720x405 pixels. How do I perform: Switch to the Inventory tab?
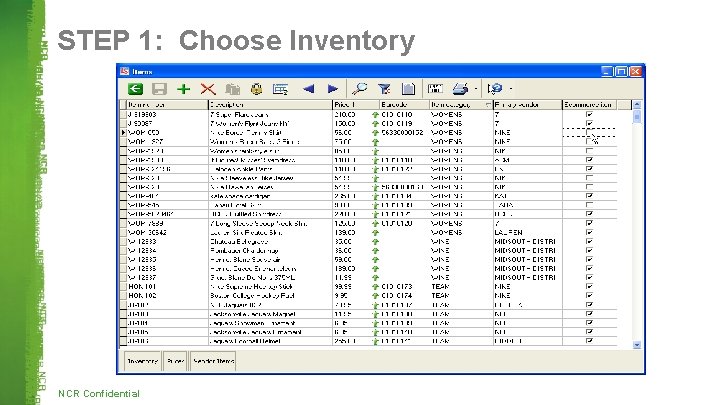pos(142,361)
